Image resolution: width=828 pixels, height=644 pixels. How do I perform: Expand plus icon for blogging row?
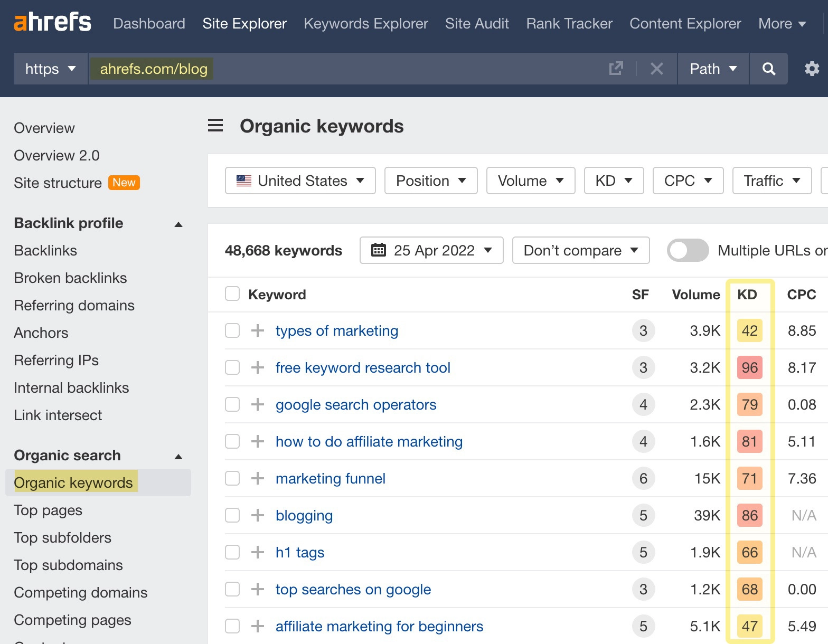click(258, 515)
